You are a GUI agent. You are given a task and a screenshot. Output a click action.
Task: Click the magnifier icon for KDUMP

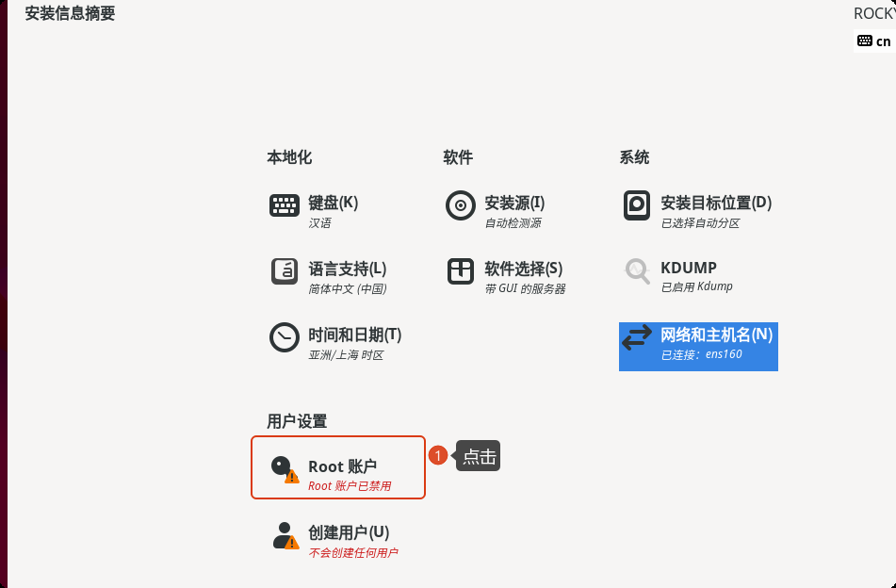pos(637,270)
